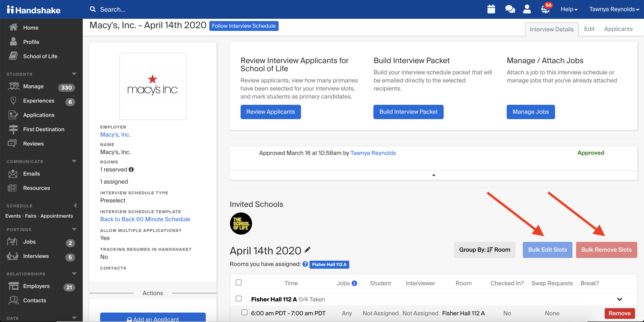Switch to the Applicants tab
Viewport: 644px width, 322px height.
[618, 29]
